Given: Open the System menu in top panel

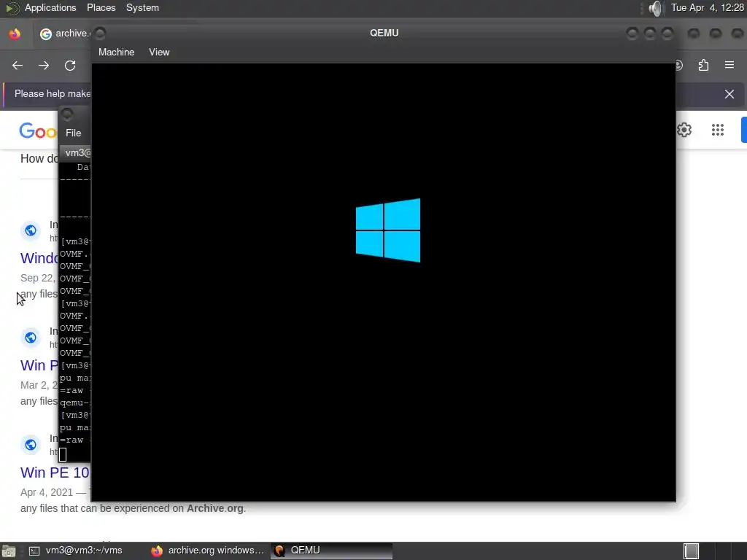Looking at the screenshot, I should tap(142, 7).
